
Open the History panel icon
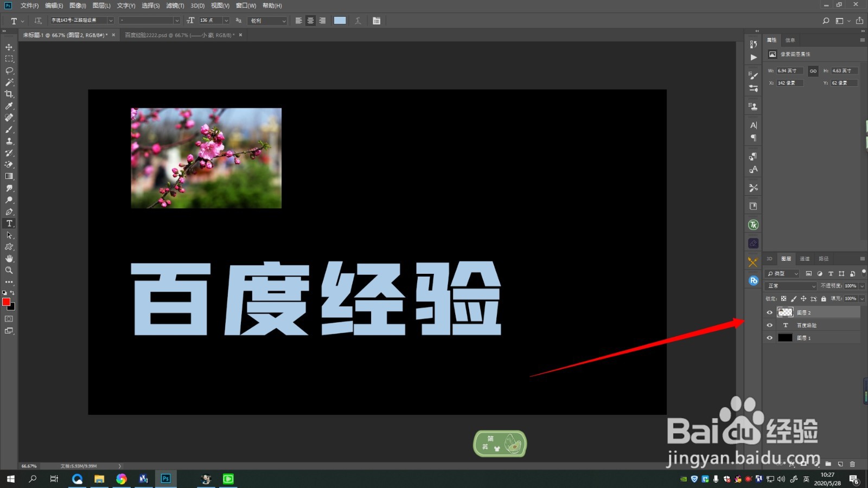[753, 44]
